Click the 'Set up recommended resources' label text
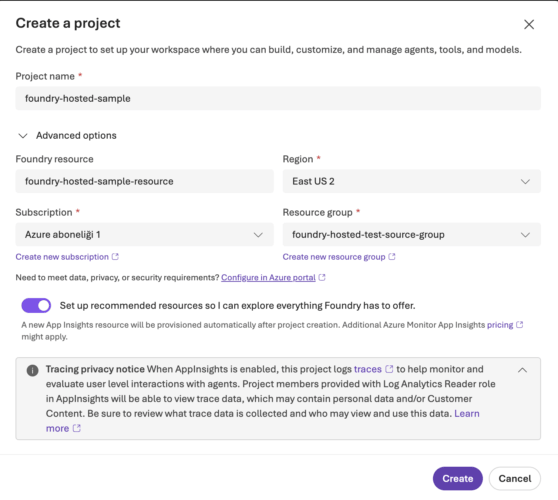The height and width of the screenshot is (500, 558). pyautogui.click(x=237, y=305)
